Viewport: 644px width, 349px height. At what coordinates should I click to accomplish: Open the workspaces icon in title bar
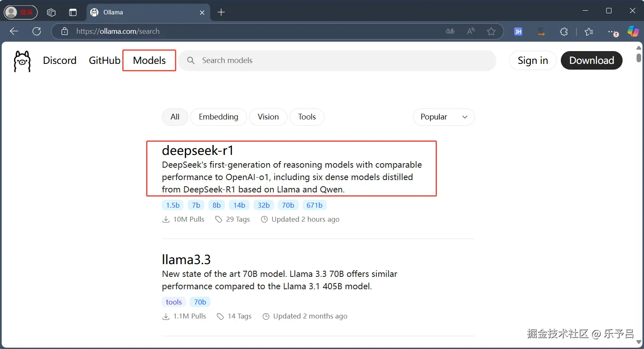coord(51,12)
